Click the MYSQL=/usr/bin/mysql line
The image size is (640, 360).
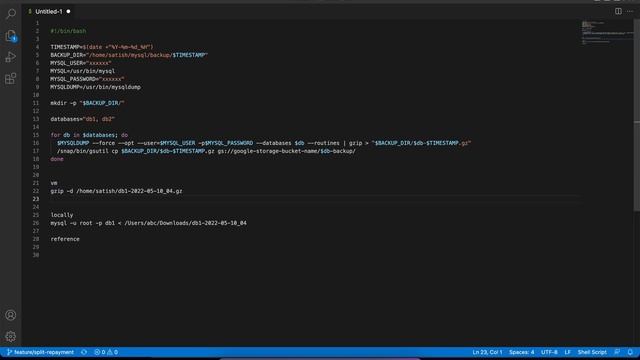[x=82, y=71]
